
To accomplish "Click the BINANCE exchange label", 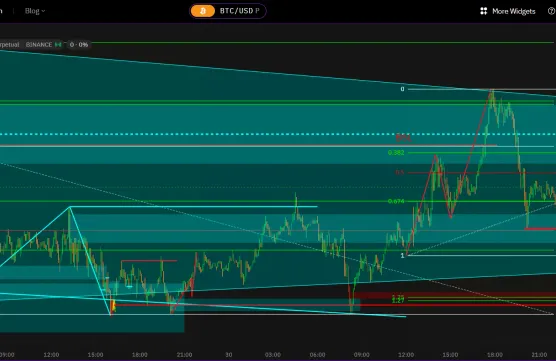I will pyautogui.click(x=39, y=45).
